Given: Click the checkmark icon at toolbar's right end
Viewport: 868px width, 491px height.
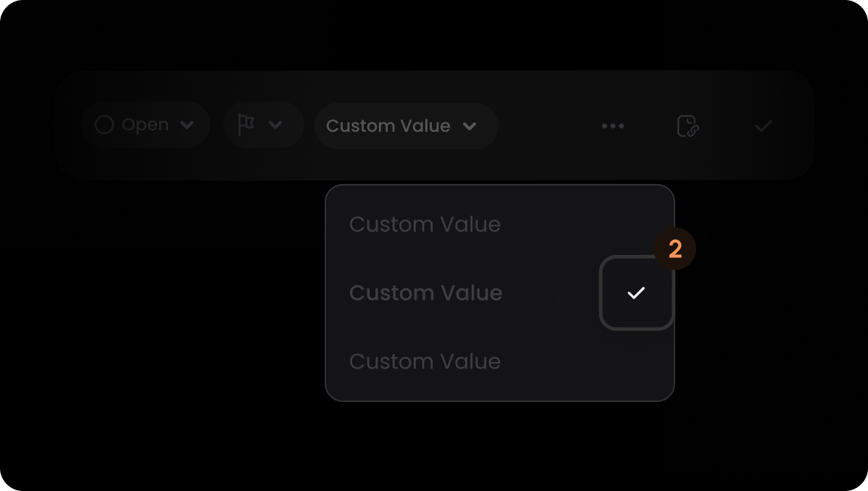Looking at the screenshot, I should (764, 126).
